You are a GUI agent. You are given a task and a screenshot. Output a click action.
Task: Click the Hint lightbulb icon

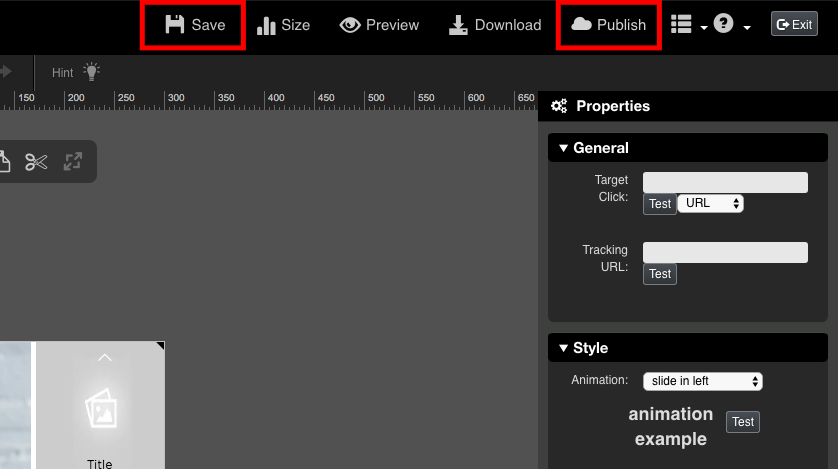[92, 72]
